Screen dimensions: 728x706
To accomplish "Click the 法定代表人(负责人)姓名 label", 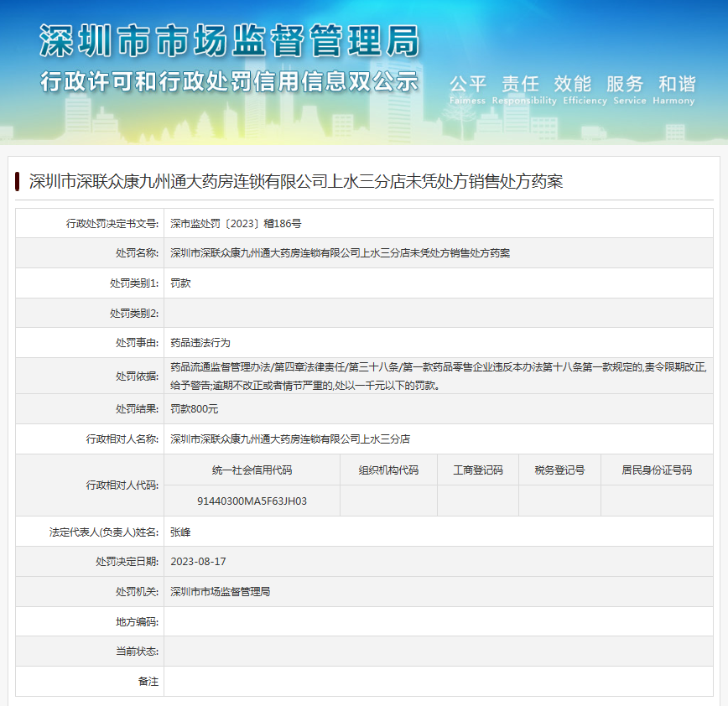I will click(104, 532).
